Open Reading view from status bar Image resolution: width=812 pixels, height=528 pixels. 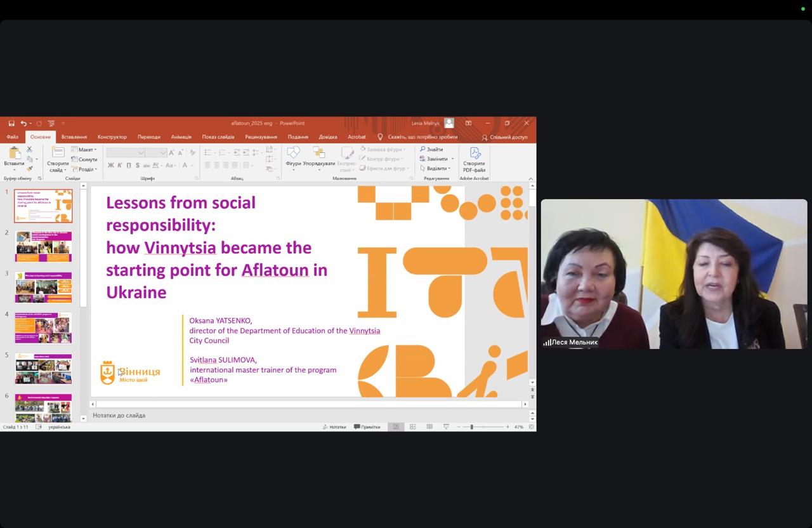[x=429, y=427]
